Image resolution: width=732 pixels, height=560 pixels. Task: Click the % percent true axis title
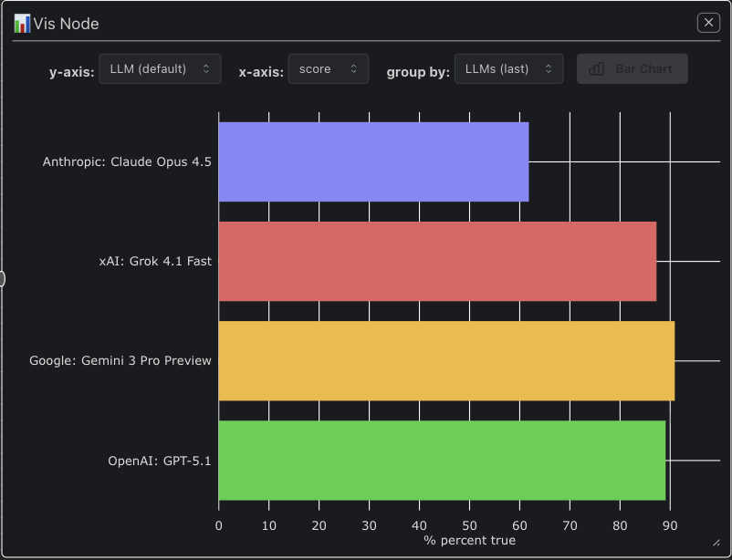pos(470,541)
